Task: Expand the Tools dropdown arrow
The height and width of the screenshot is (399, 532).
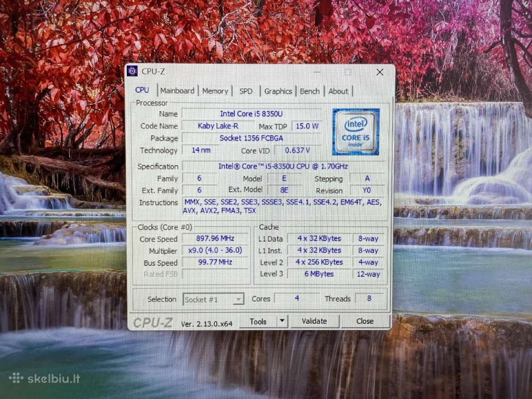Action: click(282, 321)
